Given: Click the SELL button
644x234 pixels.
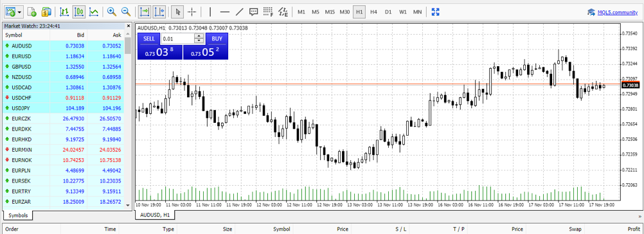Looking at the screenshot, I should pos(149,39).
